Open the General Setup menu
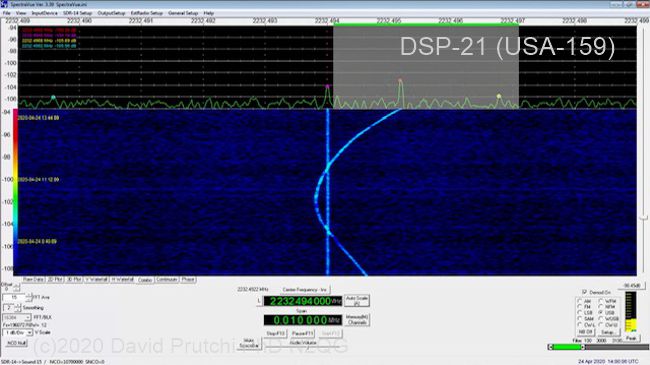 click(x=183, y=13)
